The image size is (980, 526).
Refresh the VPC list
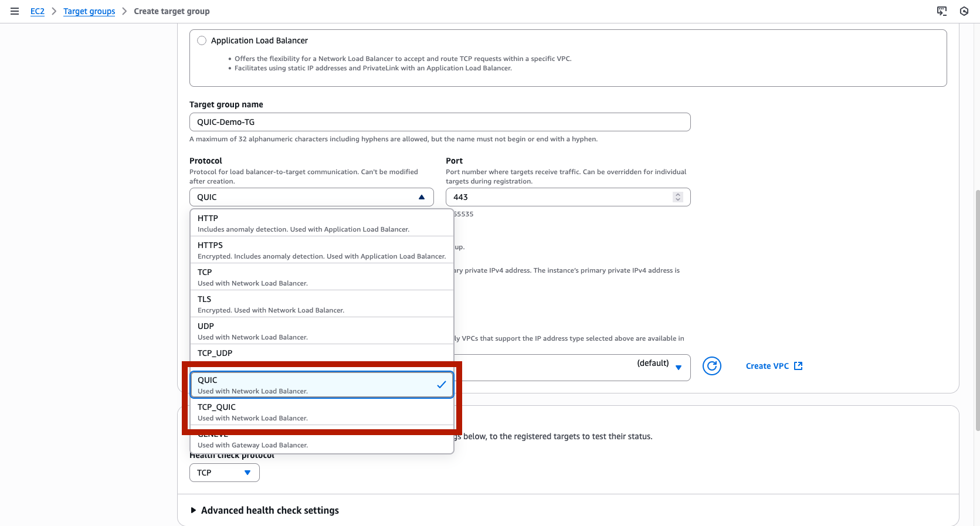(x=711, y=366)
